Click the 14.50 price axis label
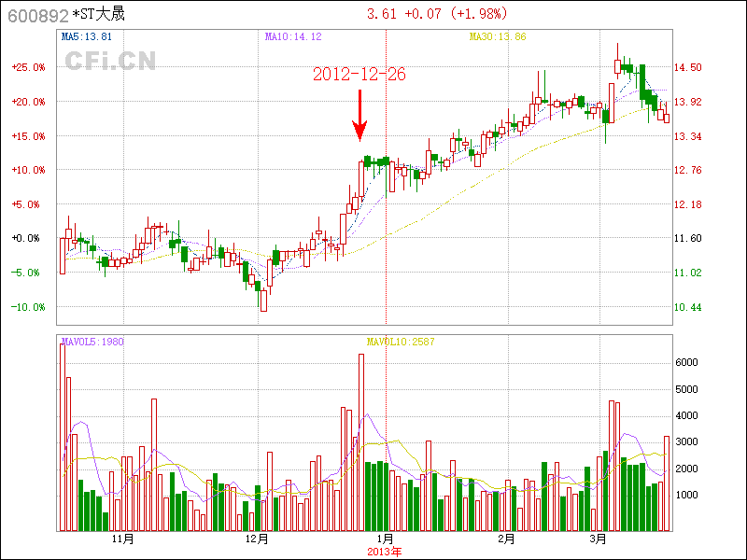Viewport: 747px width, 560px height. click(x=689, y=67)
